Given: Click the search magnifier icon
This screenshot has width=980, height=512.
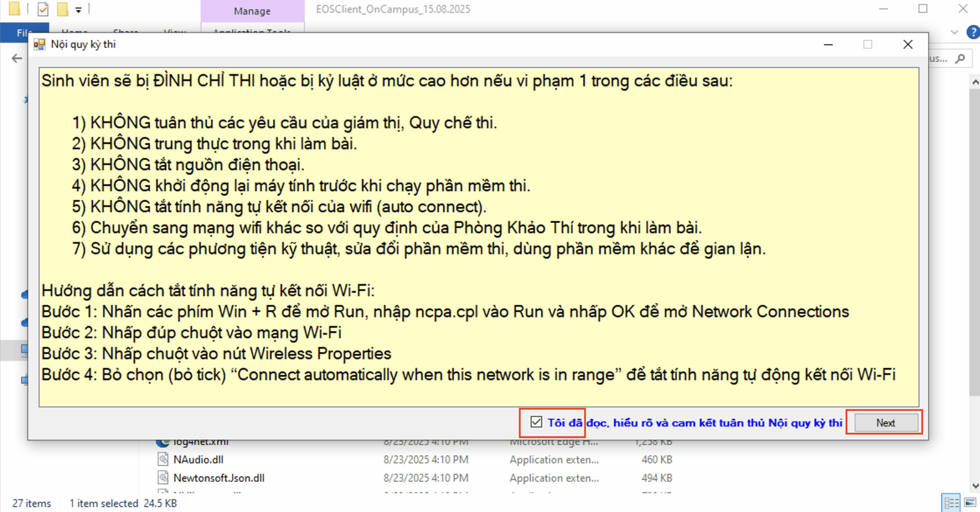Looking at the screenshot, I should [961, 58].
